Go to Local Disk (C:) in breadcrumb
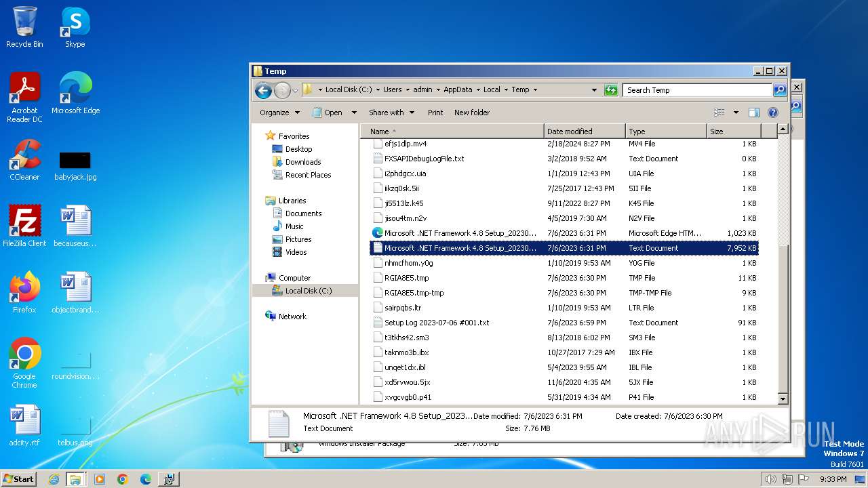This screenshot has height=488, width=868. click(349, 89)
